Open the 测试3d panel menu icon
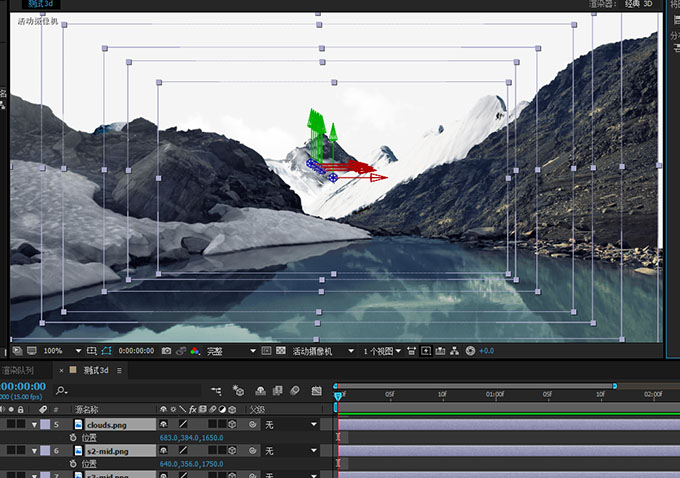The image size is (680, 478). point(119,370)
